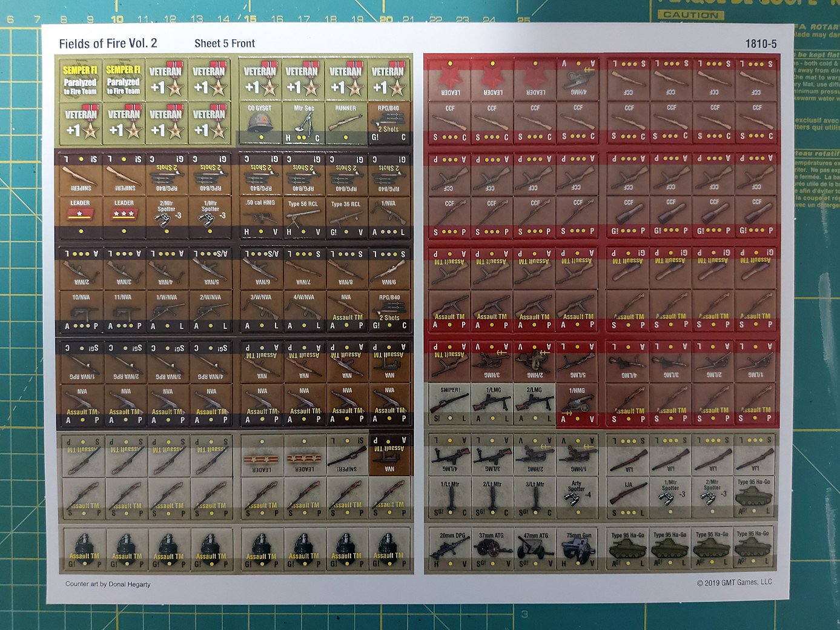840x630 pixels.
Task: Click the "Sheet 5 Front" heading
Action: (225, 44)
